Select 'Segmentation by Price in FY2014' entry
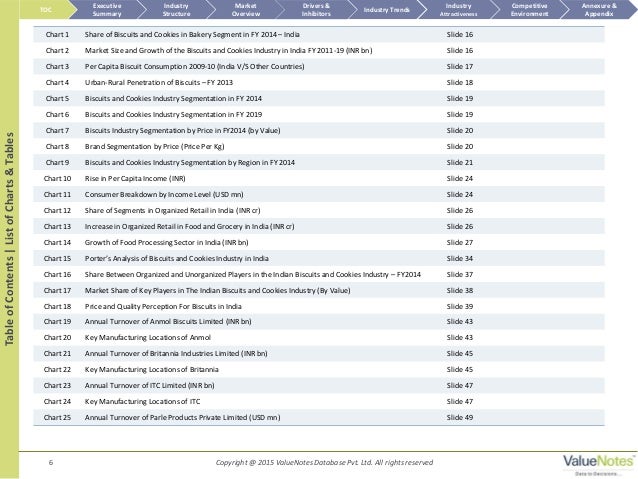 (x=182, y=130)
